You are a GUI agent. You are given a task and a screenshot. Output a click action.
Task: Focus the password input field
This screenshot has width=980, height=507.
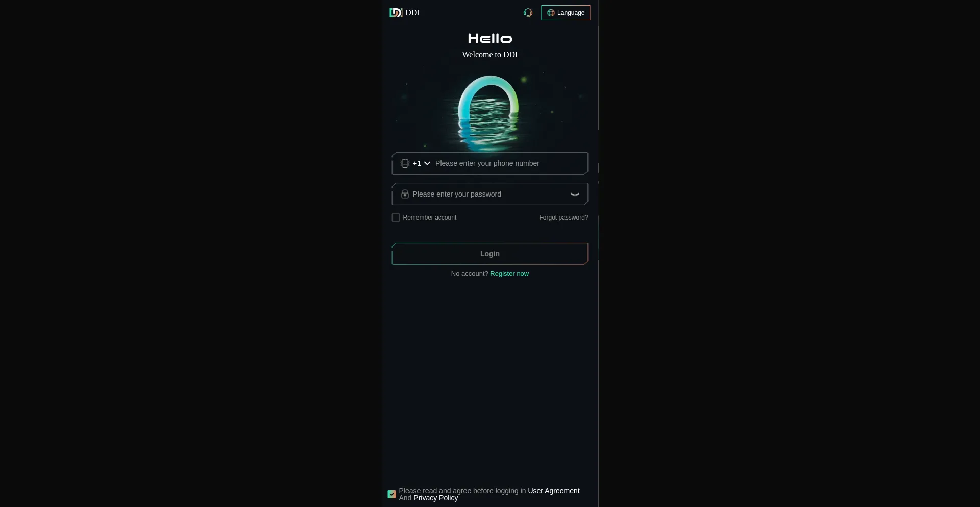tap(489, 194)
